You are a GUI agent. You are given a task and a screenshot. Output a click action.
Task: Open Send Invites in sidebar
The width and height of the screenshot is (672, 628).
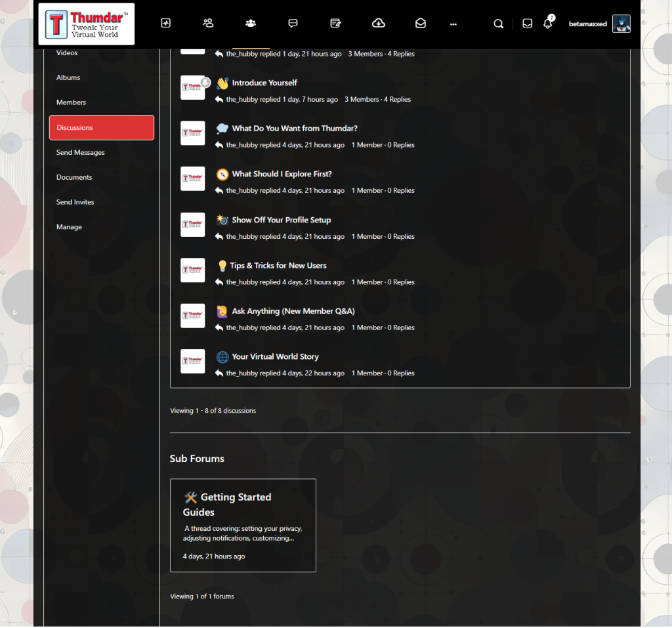[x=75, y=202]
